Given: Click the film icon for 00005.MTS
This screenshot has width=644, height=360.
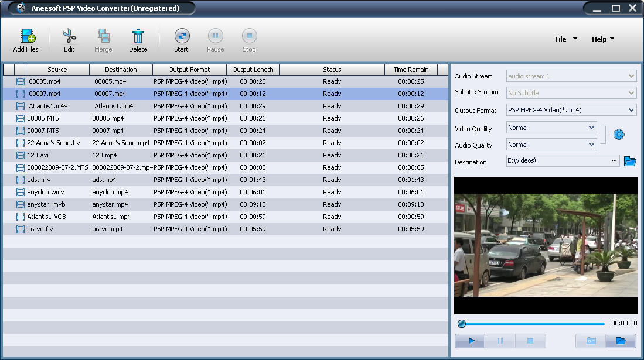Looking at the screenshot, I should point(20,119).
